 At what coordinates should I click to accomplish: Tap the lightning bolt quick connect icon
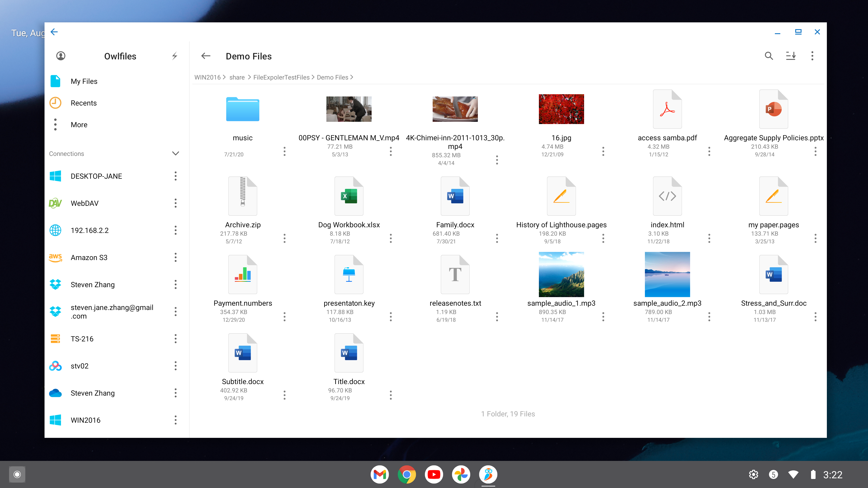coord(175,56)
